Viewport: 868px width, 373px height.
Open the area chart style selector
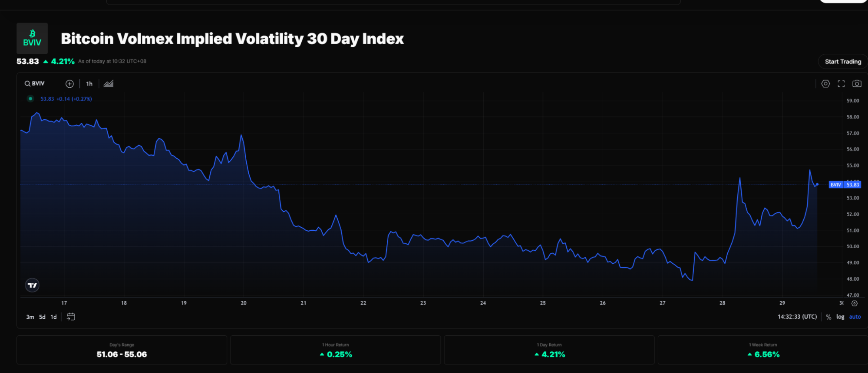coord(109,84)
